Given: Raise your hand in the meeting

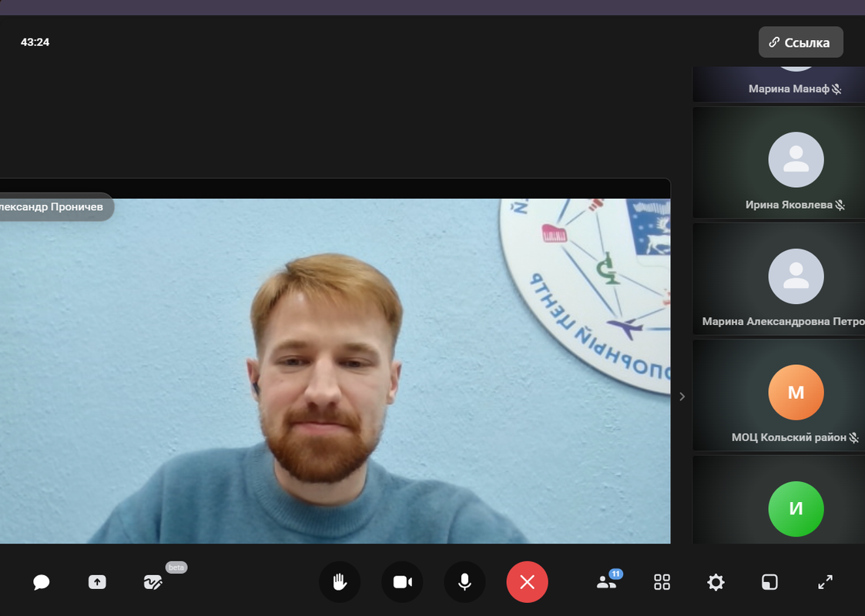Looking at the screenshot, I should pyautogui.click(x=340, y=582).
